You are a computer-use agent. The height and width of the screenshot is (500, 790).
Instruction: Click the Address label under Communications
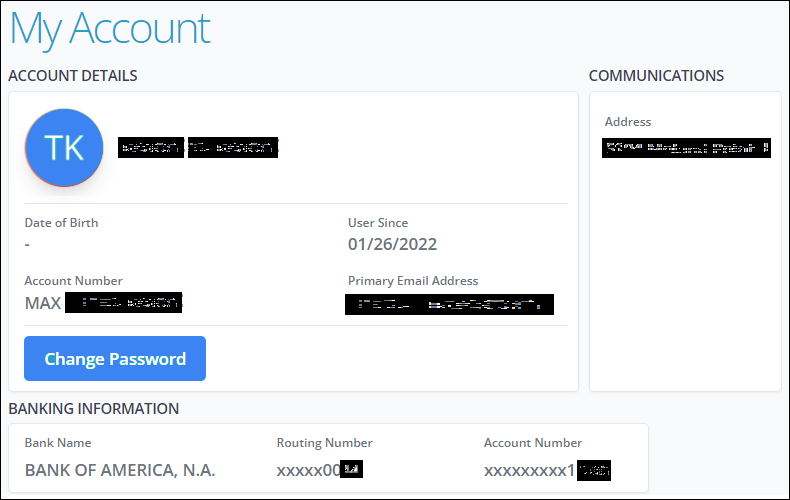pyautogui.click(x=628, y=122)
